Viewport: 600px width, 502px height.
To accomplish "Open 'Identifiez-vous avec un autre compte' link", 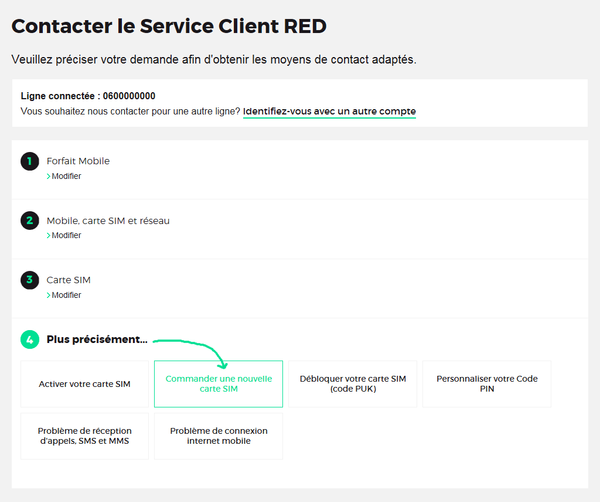I will click(x=329, y=111).
